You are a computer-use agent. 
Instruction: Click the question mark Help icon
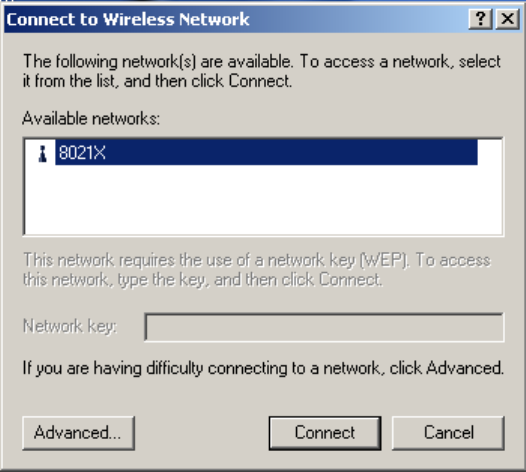[x=480, y=19]
